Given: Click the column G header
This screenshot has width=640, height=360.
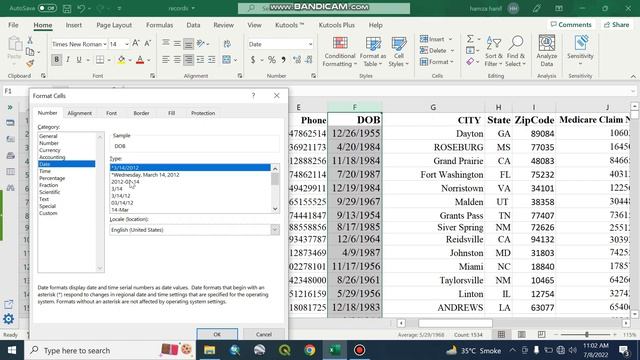Looking at the screenshot, I should point(433,107).
